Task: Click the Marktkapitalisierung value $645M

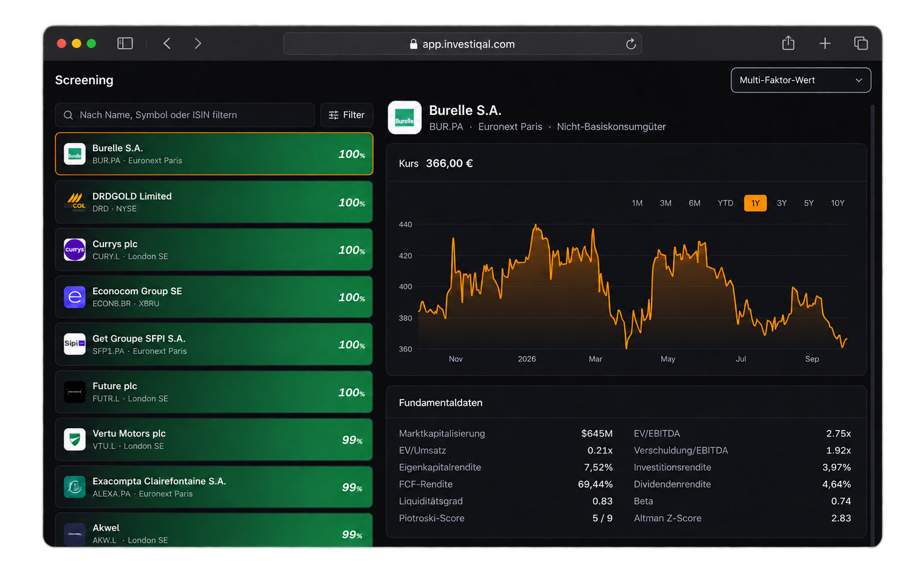Action: point(597,434)
